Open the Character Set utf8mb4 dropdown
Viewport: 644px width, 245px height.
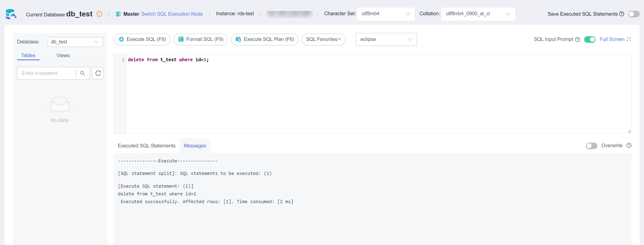click(385, 14)
